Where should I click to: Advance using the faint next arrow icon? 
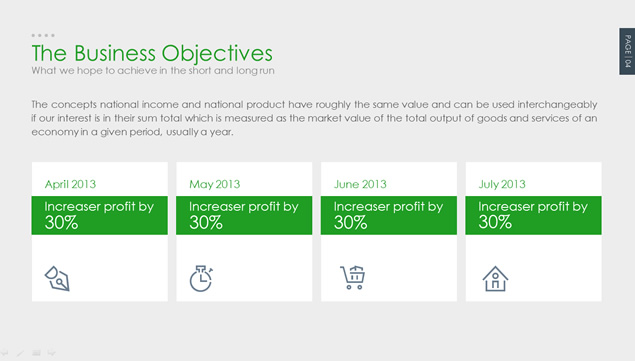click(x=51, y=353)
